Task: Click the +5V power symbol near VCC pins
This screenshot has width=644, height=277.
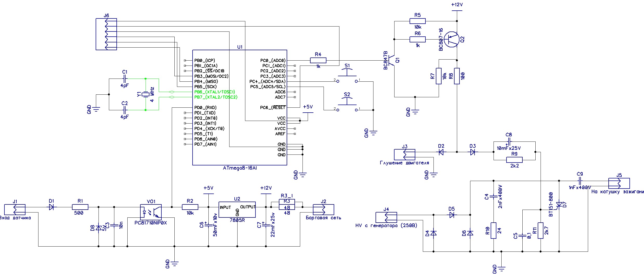Action: [x=308, y=109]
